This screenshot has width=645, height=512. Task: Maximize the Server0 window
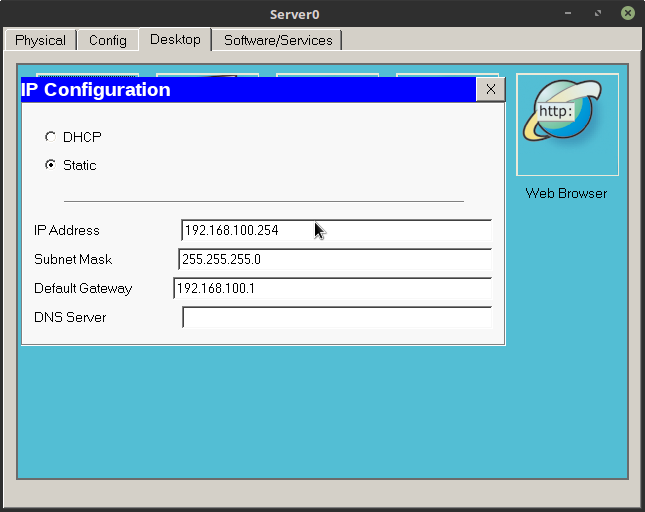click(598, 14)
